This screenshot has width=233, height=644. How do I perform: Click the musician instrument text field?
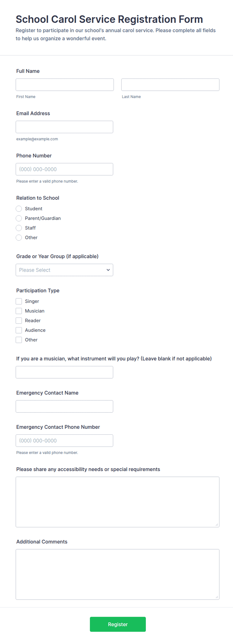coord(64,372)
